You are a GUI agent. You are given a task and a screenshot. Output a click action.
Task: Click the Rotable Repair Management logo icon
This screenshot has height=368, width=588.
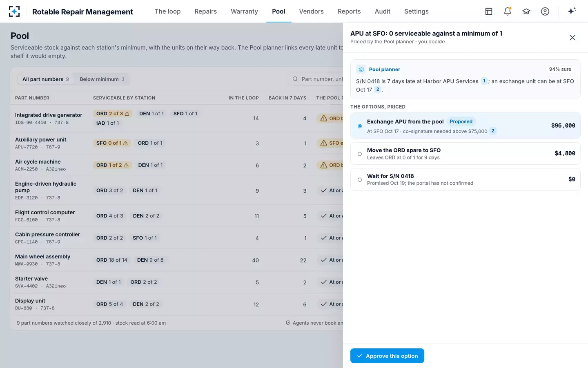click(x=14, y=11)
